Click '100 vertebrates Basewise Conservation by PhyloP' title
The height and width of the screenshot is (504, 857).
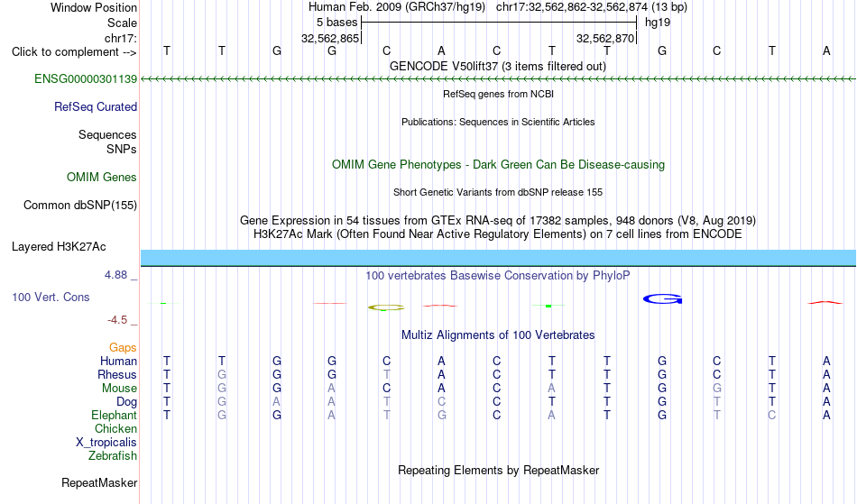tap(498, 276)
